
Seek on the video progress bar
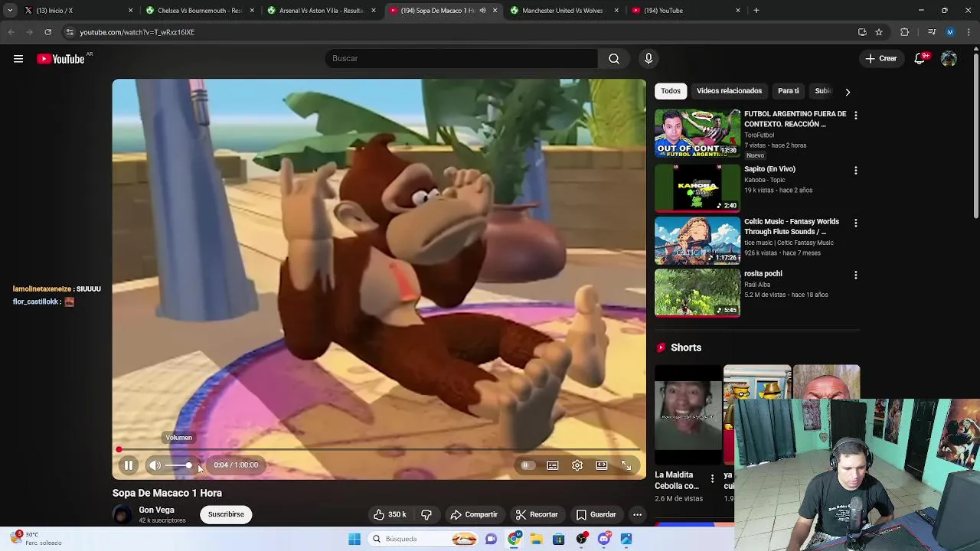click(x=379, y=450)
